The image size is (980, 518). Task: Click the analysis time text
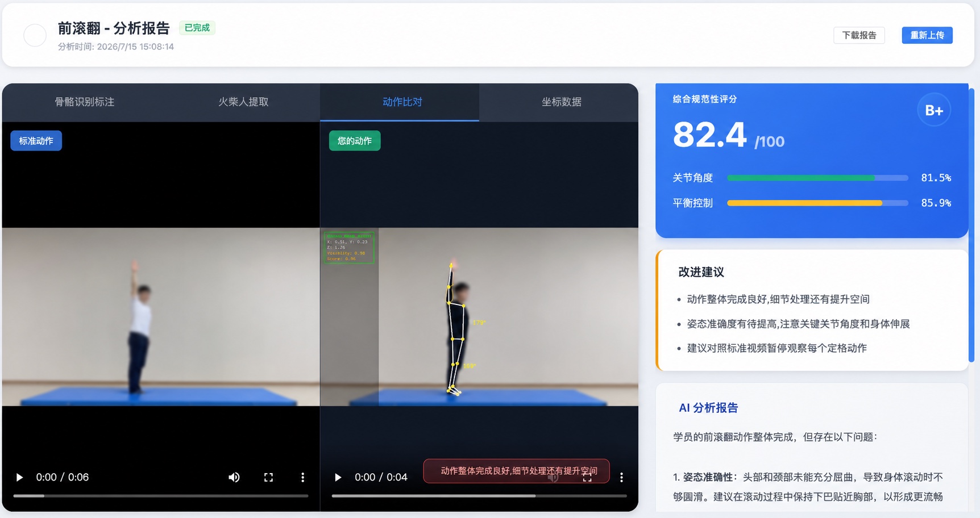coord(116,47)
